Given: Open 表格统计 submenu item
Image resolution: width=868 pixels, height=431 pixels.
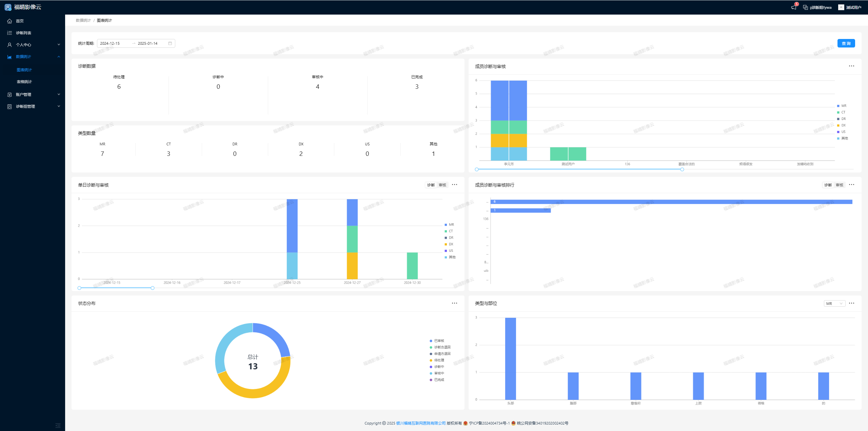Looking at the screenshot, I should click(x=24, y=82).
